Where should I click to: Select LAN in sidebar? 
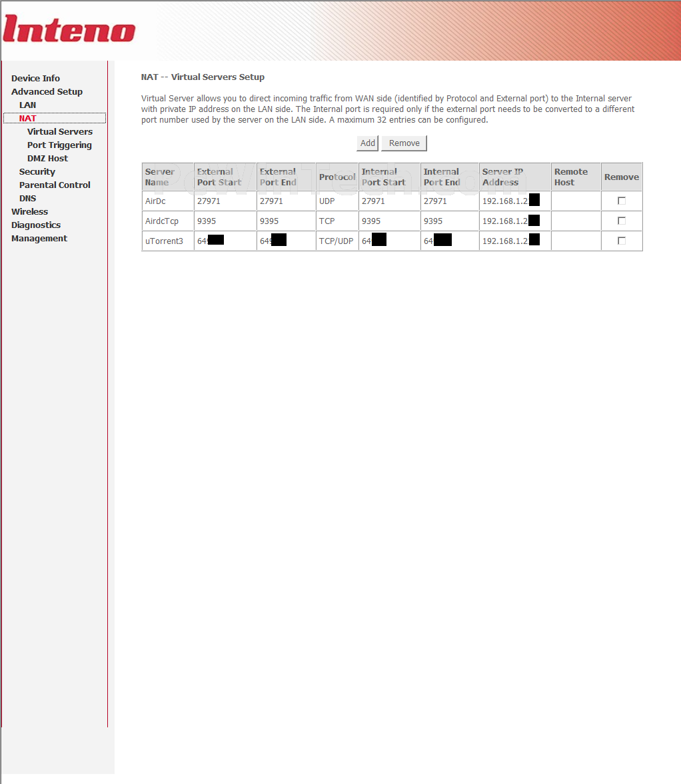tap(27, 105)
